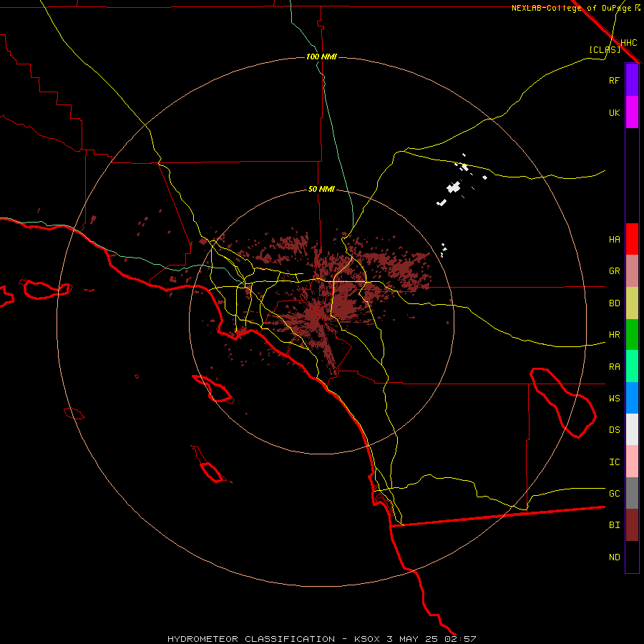Image resolution: width=644 pixels, height=644 pixels.
Task: Click the HR legend label
Action: (614, 335)
